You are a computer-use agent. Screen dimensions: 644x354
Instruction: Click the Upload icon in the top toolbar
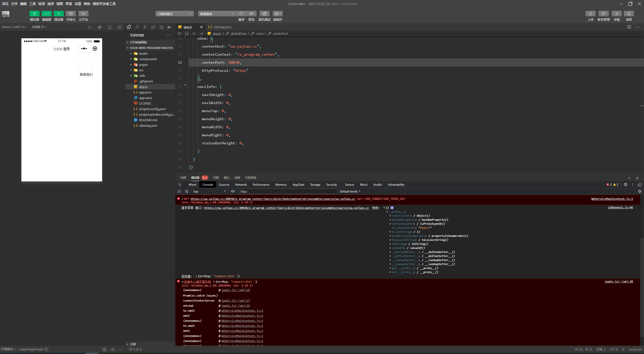[590, 14]
